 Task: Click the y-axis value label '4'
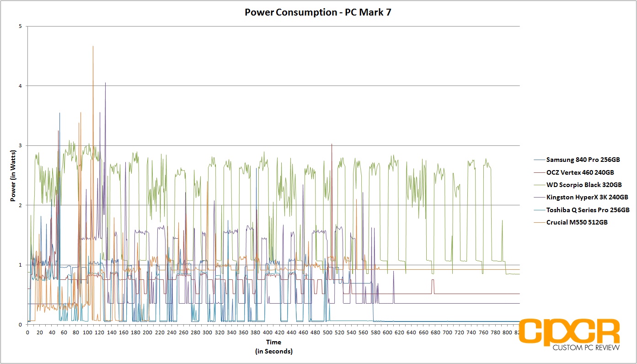[21, 86]
